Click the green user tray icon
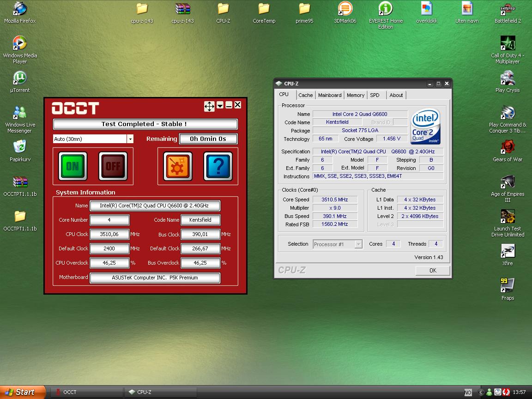The width and height of the screenshot is (532, 399). point(489,392)
